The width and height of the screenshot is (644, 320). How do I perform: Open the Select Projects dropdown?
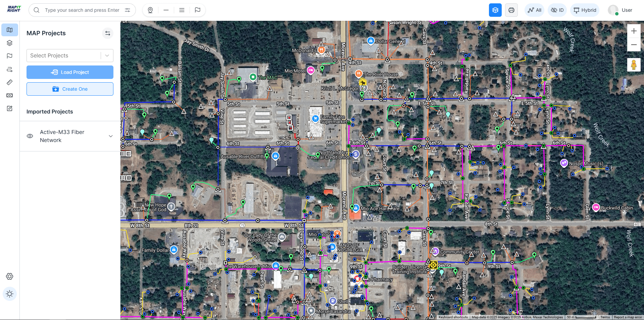[x=70, y=55]
